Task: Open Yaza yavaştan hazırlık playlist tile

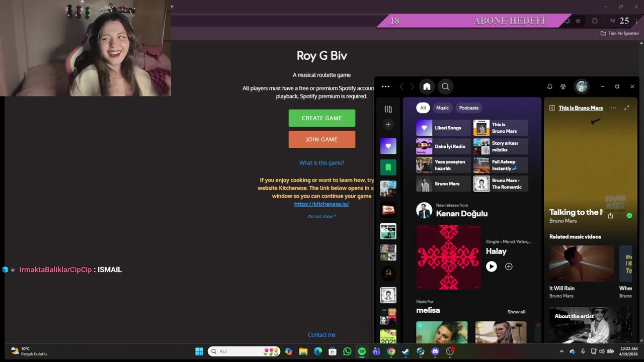Action: pyautogui.click(x=443, y=165)
